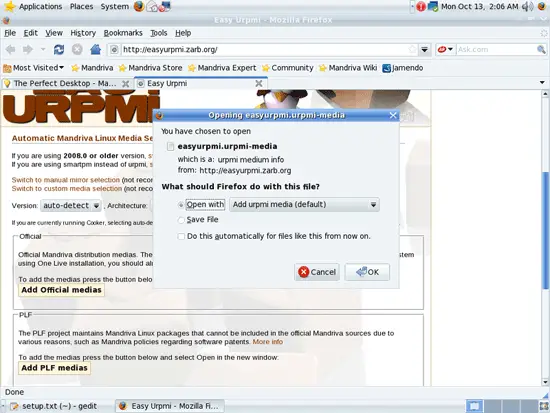This screenshot has width=550, height=413.
Task: Open the System menu in top panel
Action: pos(114,6)
